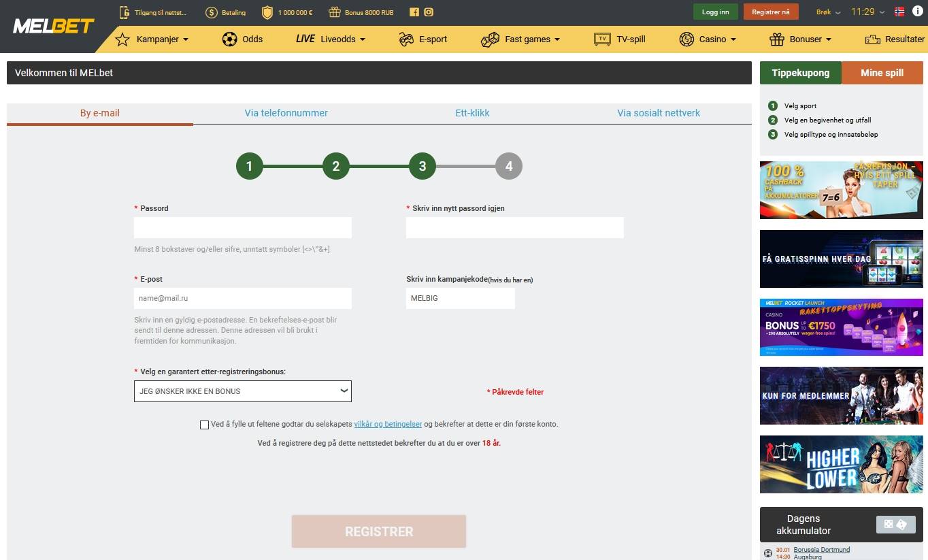Click the Bonus 8000 RUB link
The height and width of the screenshot is (560, 928).
(x=369, y=13)
